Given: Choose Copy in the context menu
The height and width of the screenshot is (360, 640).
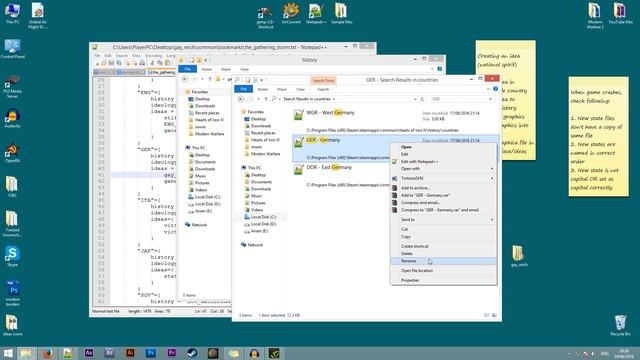Looking at the screenshot, I should 443,237.
